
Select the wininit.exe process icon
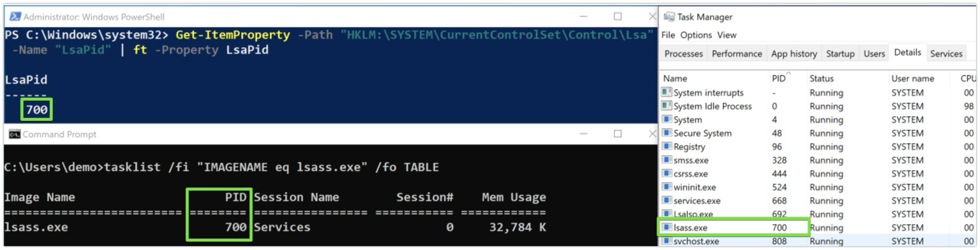pyautogui.click(x=668, y=187)
